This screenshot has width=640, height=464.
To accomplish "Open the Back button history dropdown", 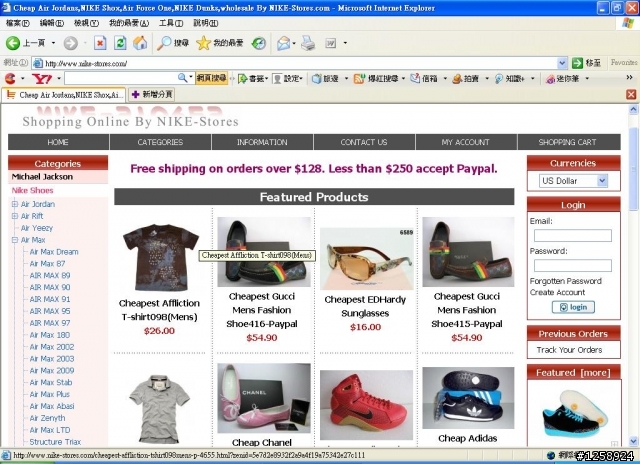I will point(53,43).
